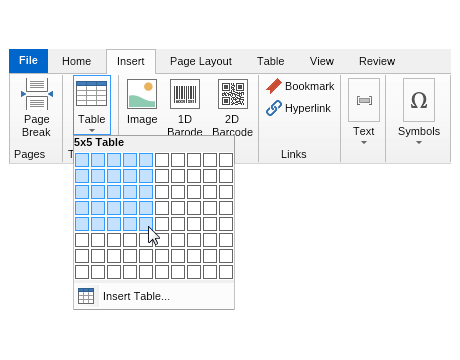
Task: Expand the Table dropdown arrow
Action: click(92, 130)
